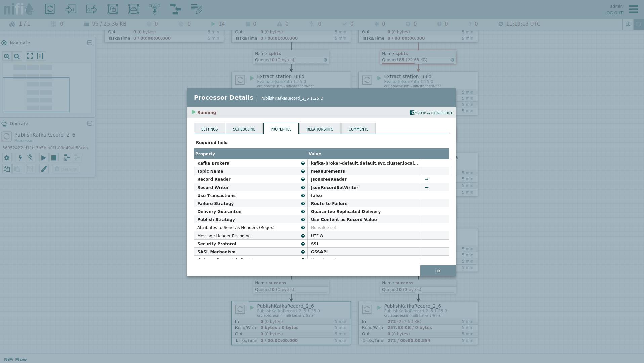Click the Kafka Brokers help icon
Screen dimensions: 644x363
click(x=303, y=163)
